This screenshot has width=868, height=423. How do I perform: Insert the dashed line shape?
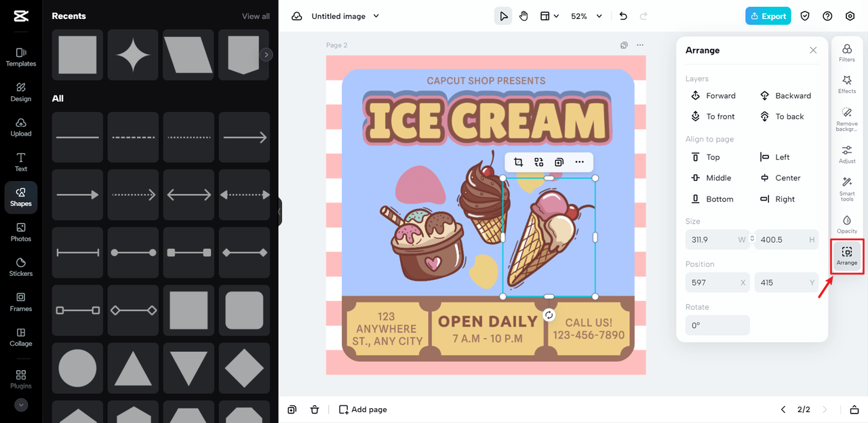point(134,138)
